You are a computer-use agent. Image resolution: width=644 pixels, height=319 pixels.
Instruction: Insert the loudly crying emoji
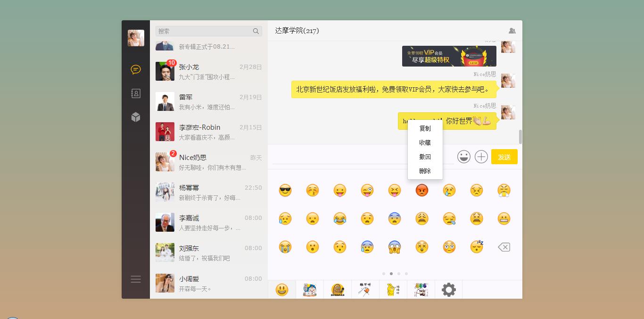(285, 247)
